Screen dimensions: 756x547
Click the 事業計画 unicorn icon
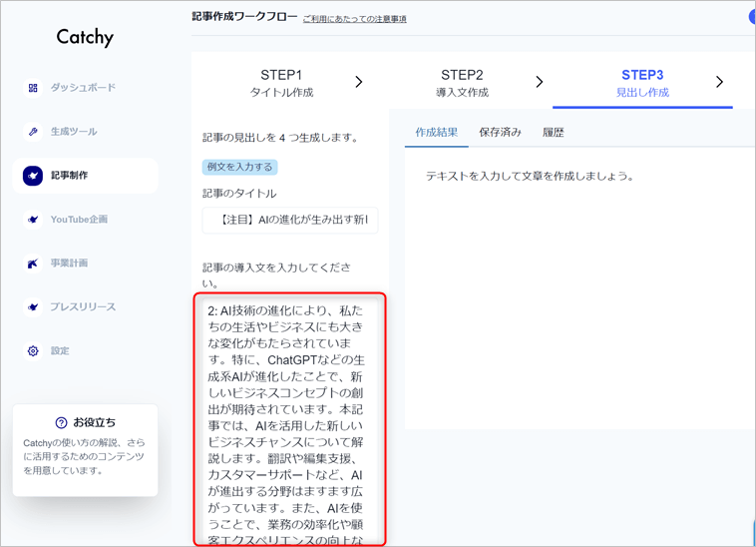click(33, 264)
